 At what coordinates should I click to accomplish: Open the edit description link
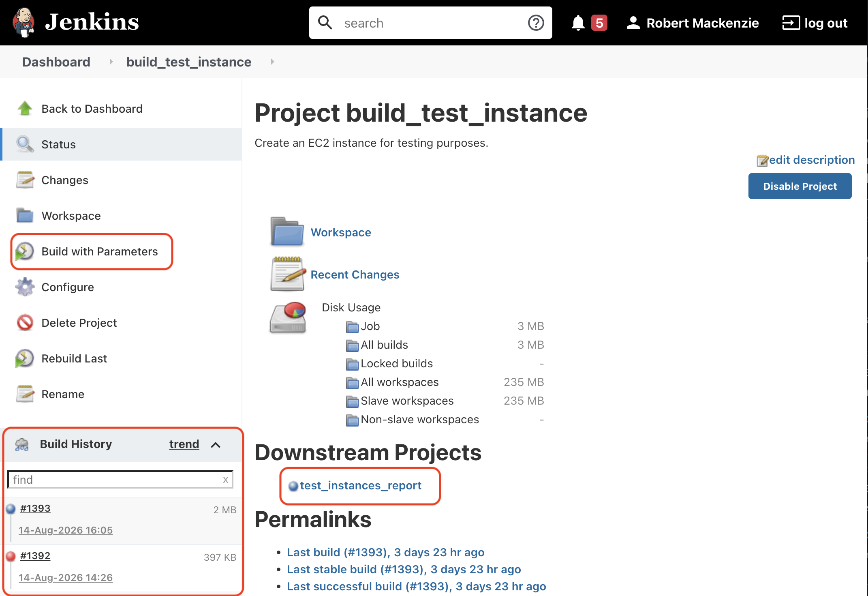pos(812,160)
